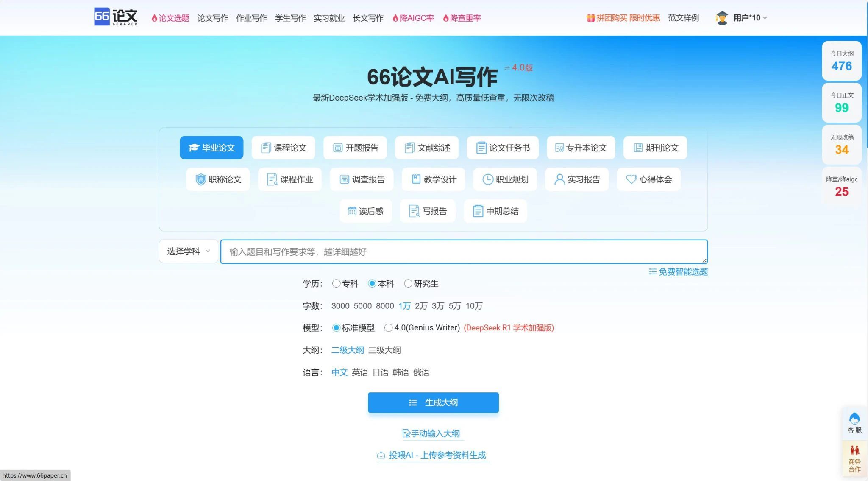
Task: Set word count to 3万
Action: point(438,306)
